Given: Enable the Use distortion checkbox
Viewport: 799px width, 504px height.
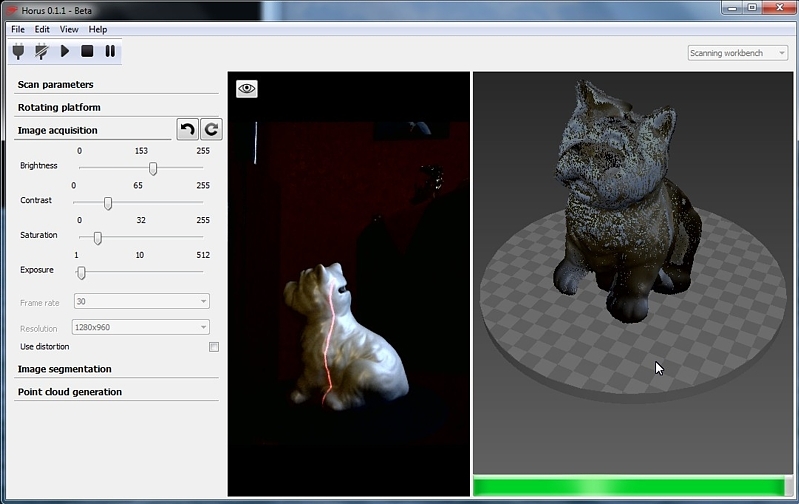Looking at the screenshot, I should click(x=213, y=347).
